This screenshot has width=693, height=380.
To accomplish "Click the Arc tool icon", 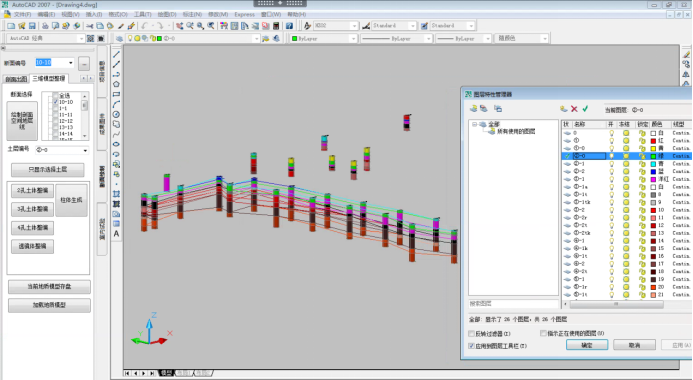I will click(116, 104).
